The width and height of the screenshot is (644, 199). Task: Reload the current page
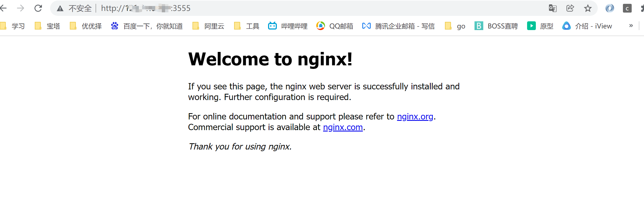tap(38, 8)
